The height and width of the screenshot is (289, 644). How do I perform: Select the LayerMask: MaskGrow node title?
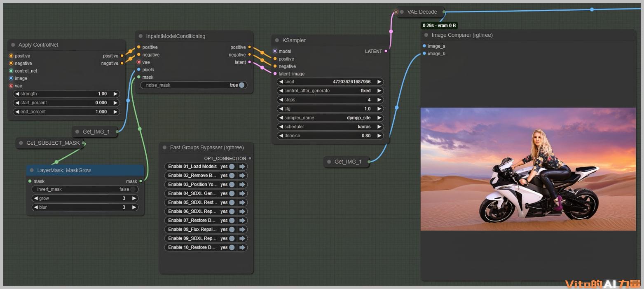pyautogui.click(x=64, y=170)
